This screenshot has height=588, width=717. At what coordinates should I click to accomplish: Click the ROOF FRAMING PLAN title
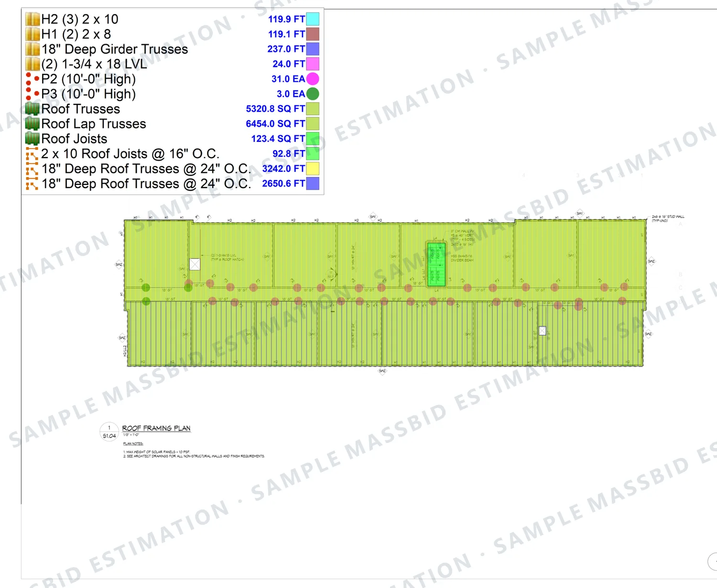tap(156, 428)
